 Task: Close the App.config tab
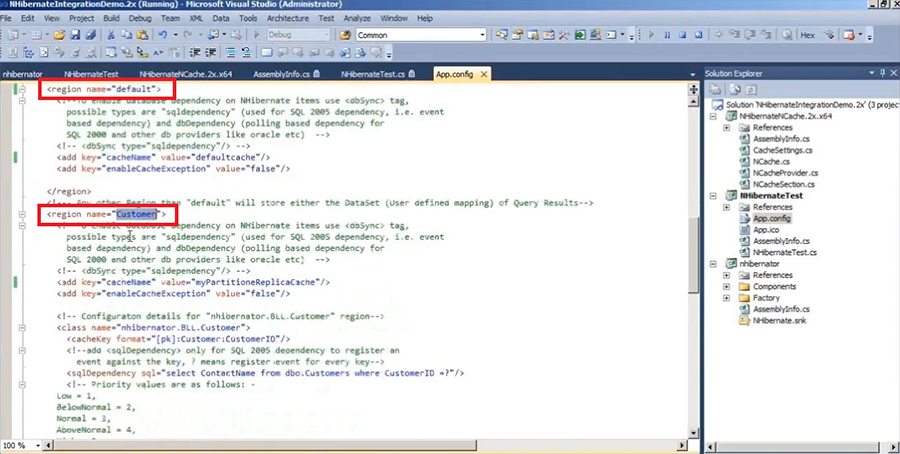[484, 74]
